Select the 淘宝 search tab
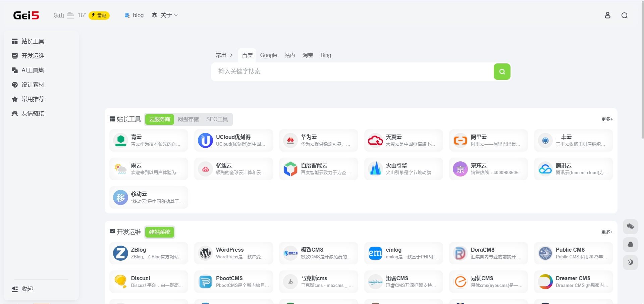Viewport: 644px width, 304px height. pos(308,55)
